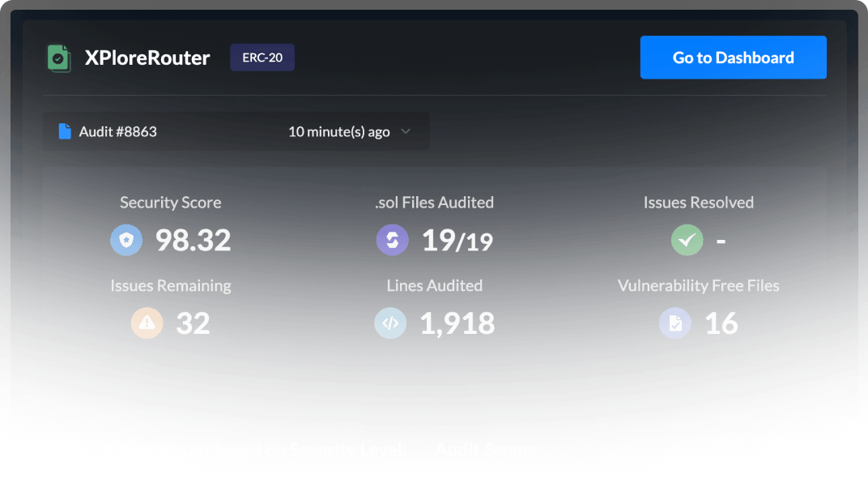Click the blue shield Security Score icon
This screenshot has height=496, width=868.
pos(126,240)
